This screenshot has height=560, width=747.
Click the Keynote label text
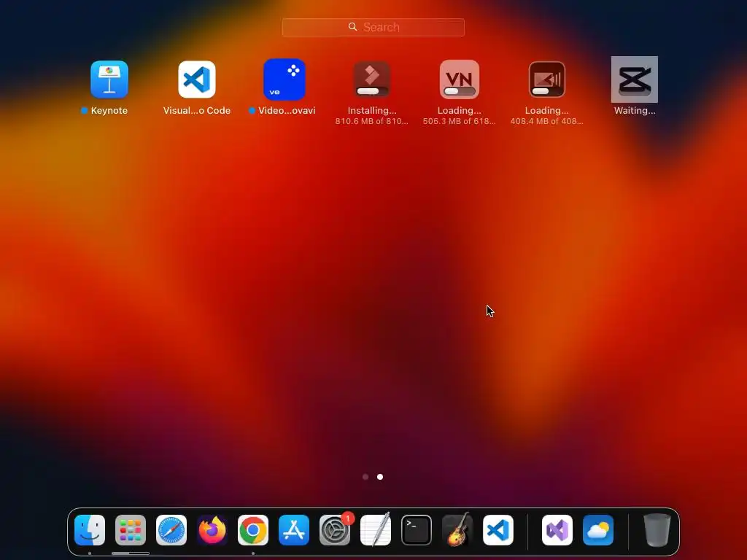[109, 111]
